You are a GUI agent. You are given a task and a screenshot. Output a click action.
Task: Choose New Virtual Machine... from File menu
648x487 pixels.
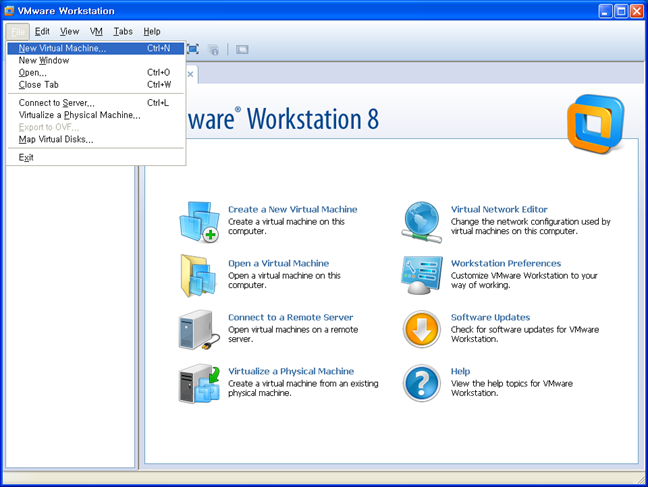point(95,48)
